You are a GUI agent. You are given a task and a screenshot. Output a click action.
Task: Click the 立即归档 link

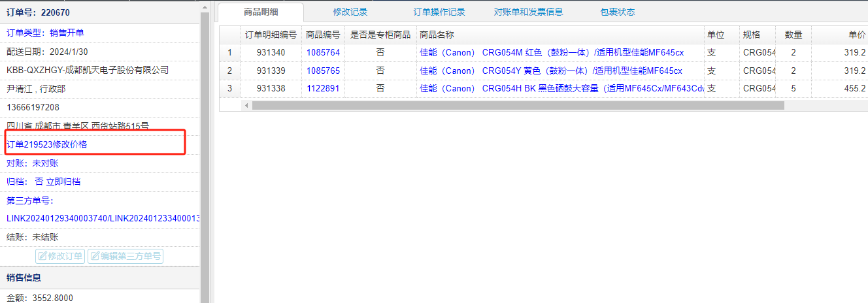[63, 182]
